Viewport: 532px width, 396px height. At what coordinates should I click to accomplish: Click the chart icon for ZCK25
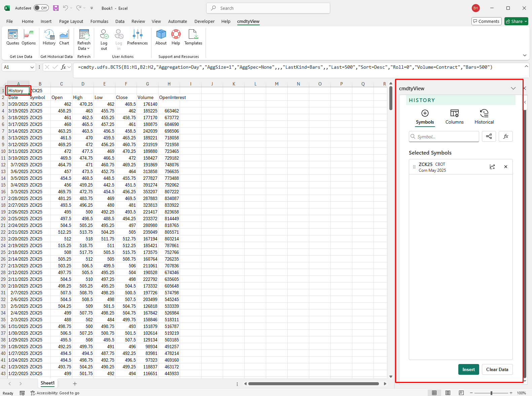492,167
